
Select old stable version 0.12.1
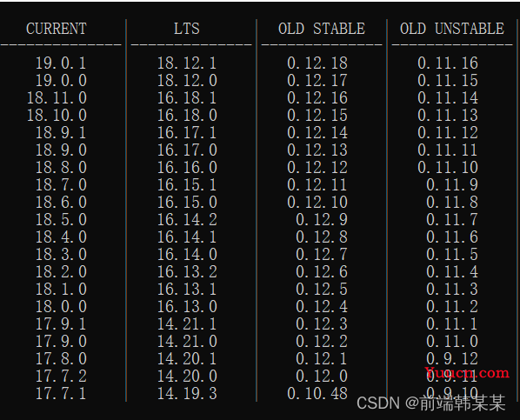[322, 358]
